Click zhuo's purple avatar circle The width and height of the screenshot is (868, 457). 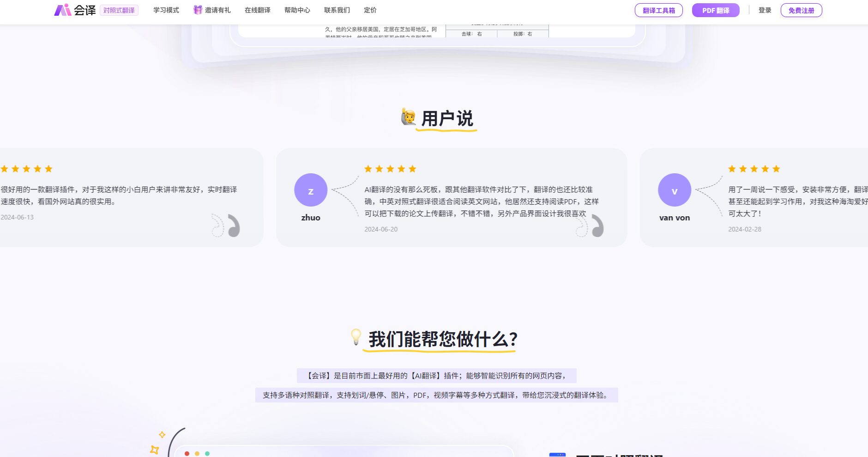(311, 189)
